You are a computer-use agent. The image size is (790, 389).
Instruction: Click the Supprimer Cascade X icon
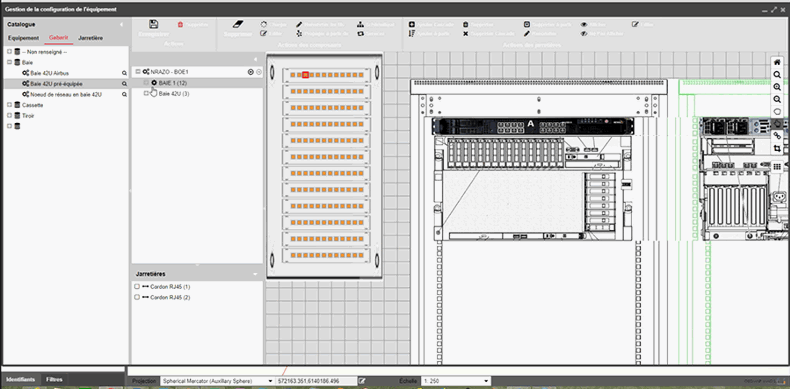coord(466,34)
